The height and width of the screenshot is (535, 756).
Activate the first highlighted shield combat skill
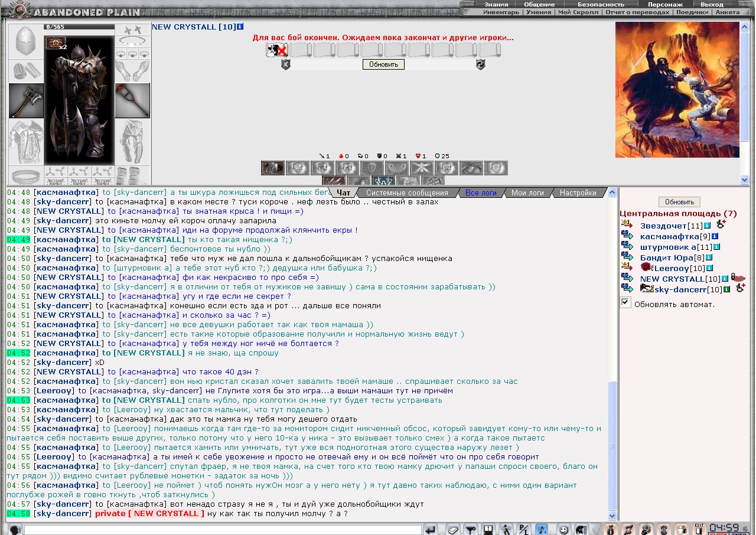[x=273, y=168]
